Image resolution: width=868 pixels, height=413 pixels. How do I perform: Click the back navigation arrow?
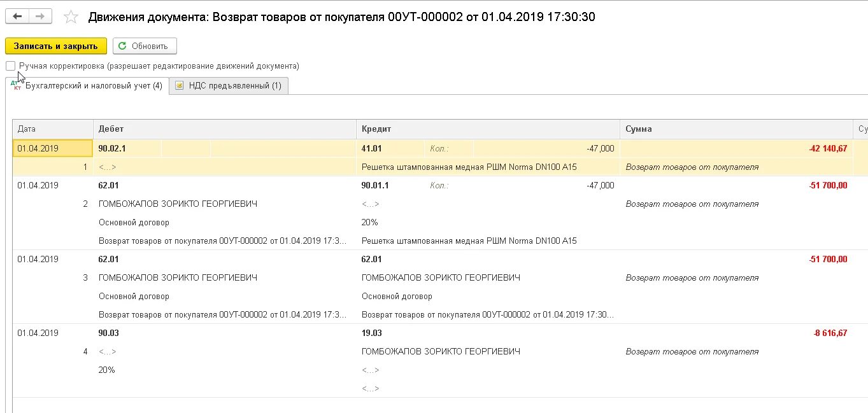click(x=17, y=15)
